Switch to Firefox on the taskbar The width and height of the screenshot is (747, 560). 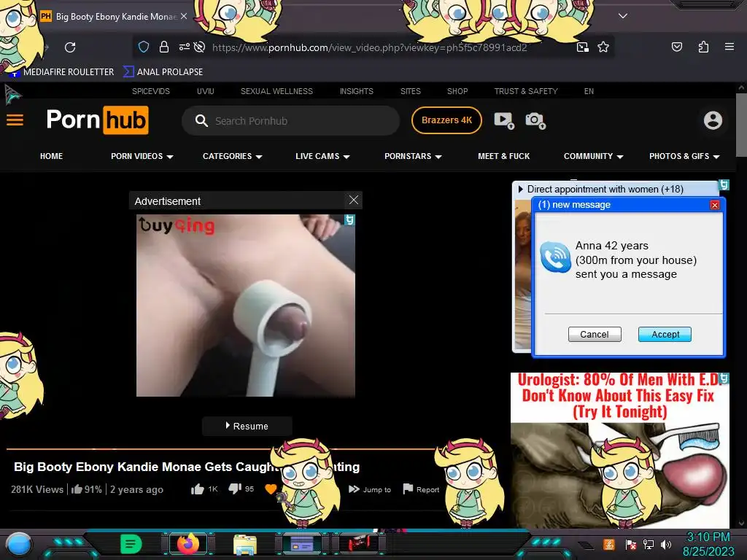pyautogui.click(x=187, y=544)
